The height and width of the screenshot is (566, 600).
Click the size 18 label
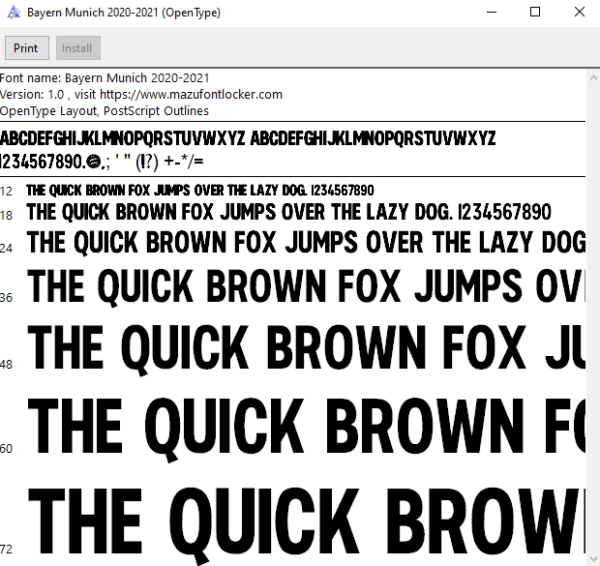coord(6,215)
